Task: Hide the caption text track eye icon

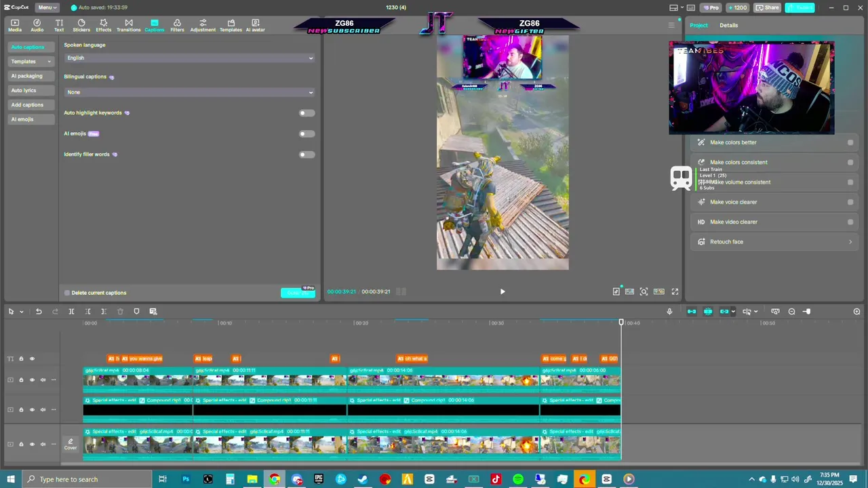Action: (x=32, y=359)
